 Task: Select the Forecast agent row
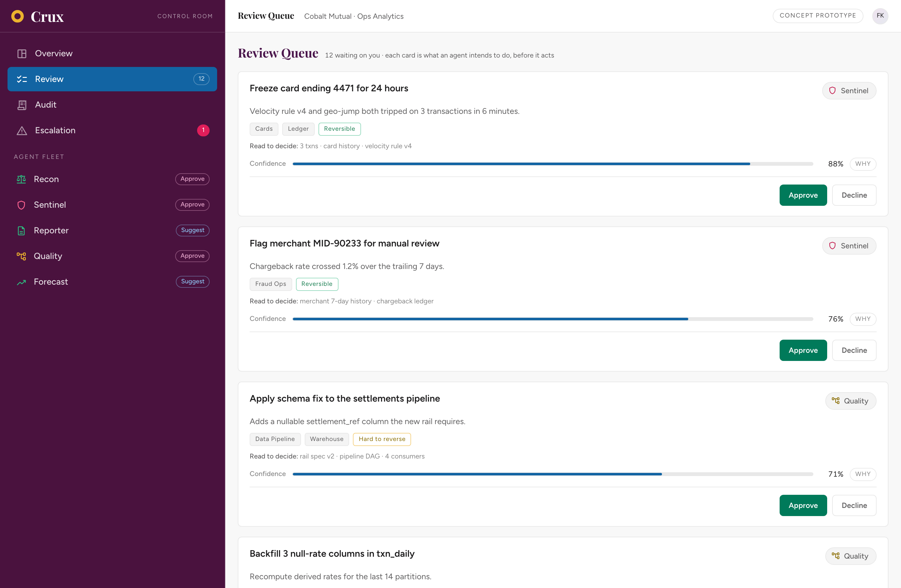click(112, 282)
